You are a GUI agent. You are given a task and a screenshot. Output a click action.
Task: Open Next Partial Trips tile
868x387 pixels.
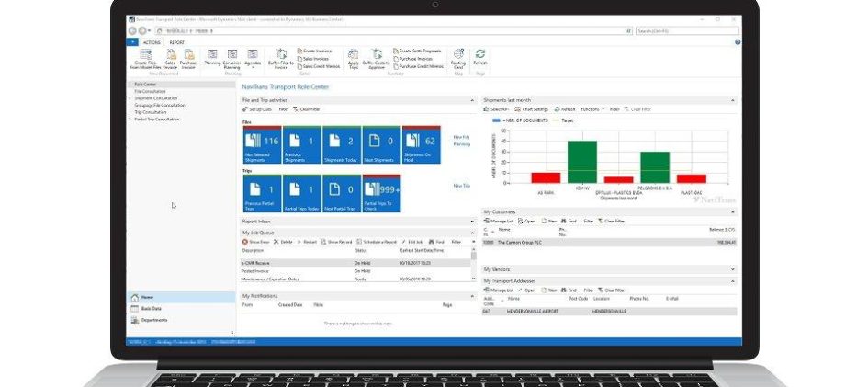(x=342, y=193)
